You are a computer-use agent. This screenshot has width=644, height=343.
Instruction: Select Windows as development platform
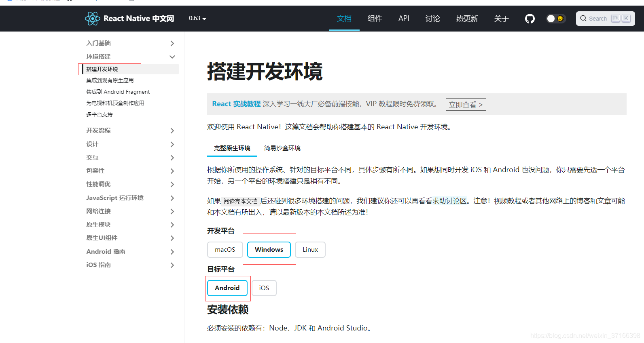pos(269,250)
